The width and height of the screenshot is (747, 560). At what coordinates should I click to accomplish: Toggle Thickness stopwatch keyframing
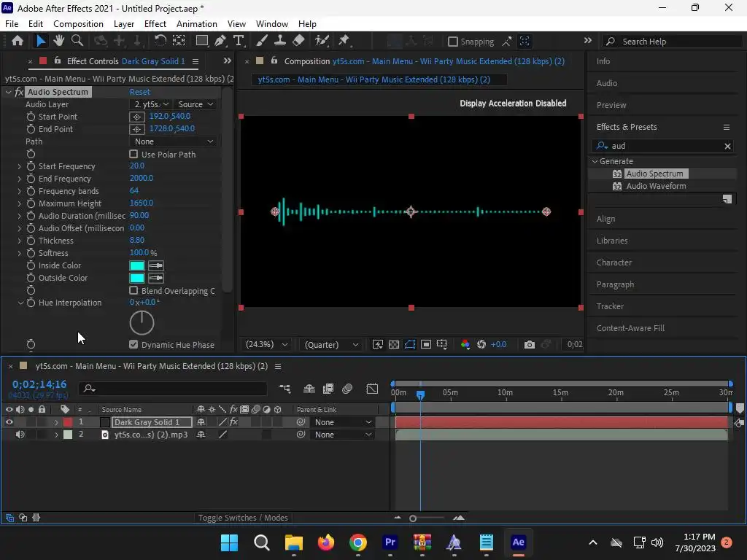pos(31,241)
